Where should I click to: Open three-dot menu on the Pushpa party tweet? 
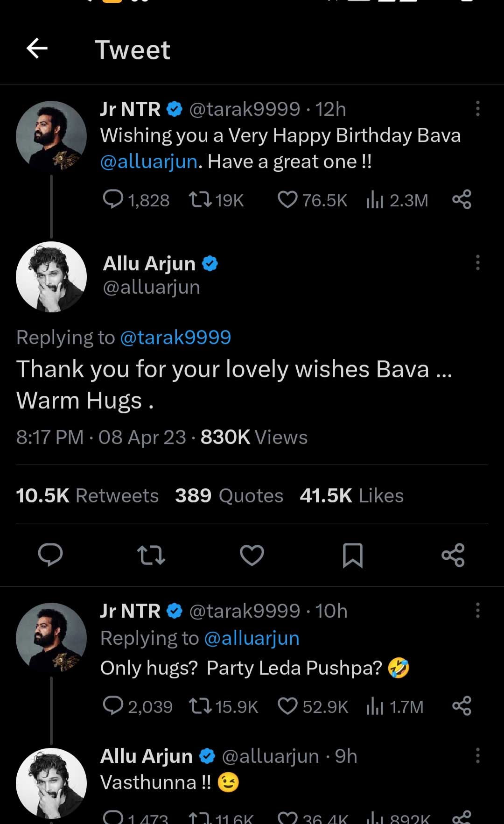(478, 610)
